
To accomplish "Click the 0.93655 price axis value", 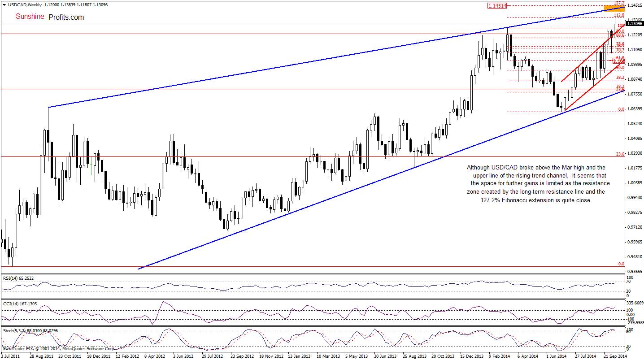I will [634, 272].
